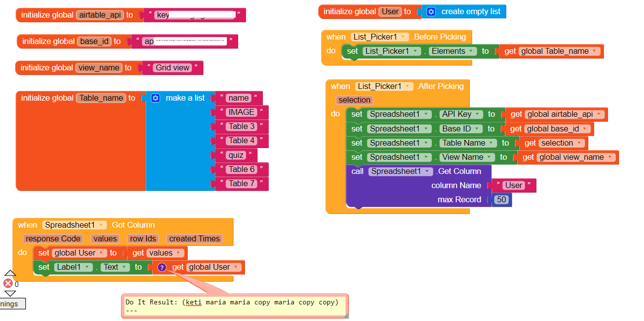Edit the base_id text string

click(185, 42)
